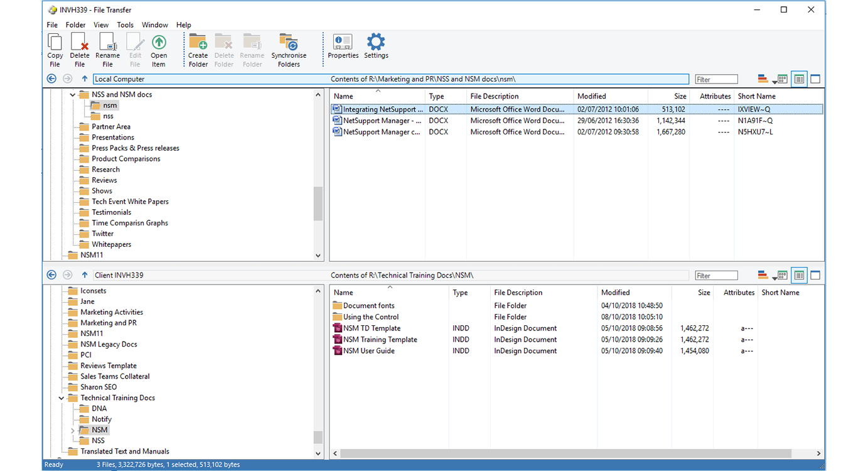This screenshot has height=471, width=868.
Task: Select the NSM User Guide file
Action: click(368, 351)
